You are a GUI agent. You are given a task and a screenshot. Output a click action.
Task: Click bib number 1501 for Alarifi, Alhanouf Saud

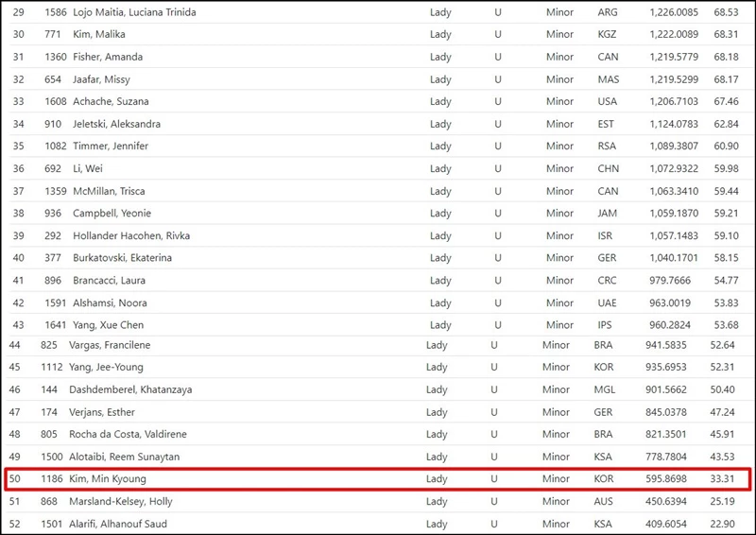pyautogui.click(x=53, y=524)
